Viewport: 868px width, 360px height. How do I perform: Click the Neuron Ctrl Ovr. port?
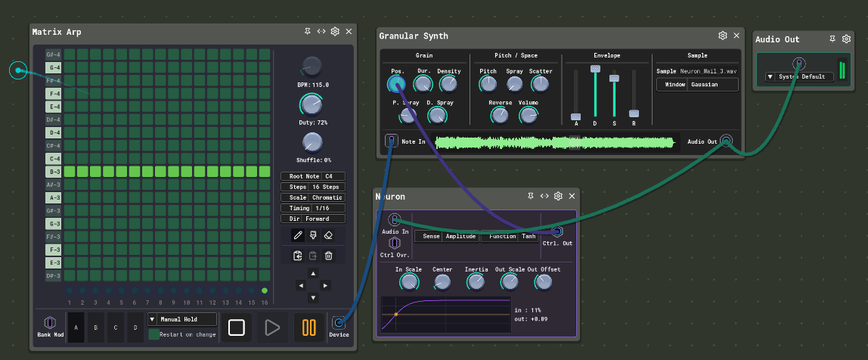point(394,243)
